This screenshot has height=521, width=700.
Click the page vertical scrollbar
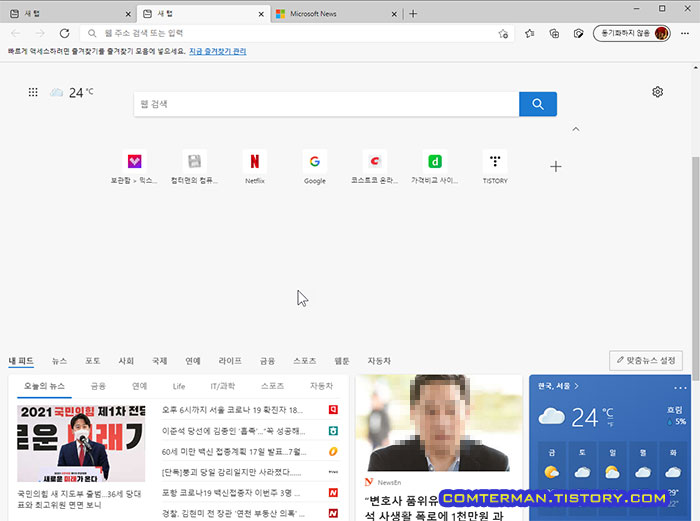click(695, 268)
